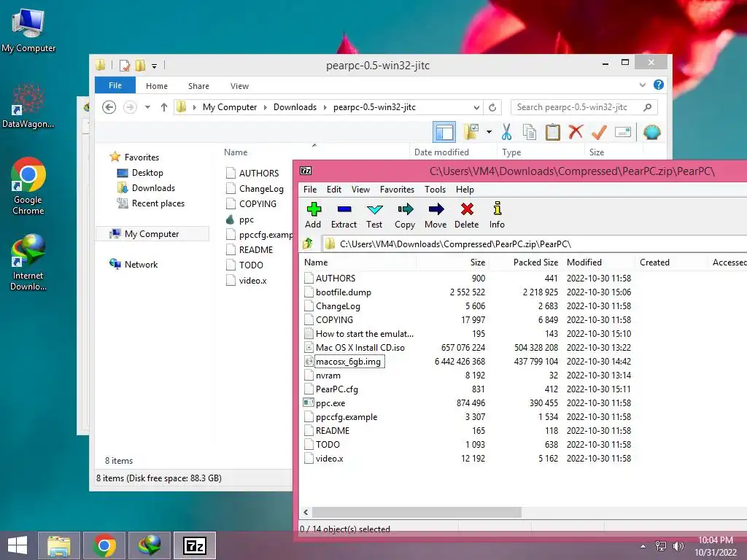Image resolution: width=747 pixels, height=560 pixels.
Task: Click the Windows Start button
Action: pyautogui.click(x=18, y=545)
